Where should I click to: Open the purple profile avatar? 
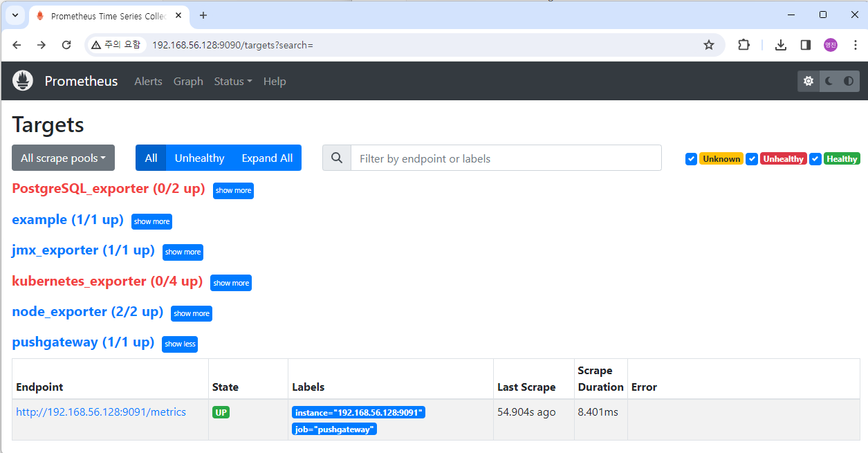pyautogui.click(x=831, y=45)
